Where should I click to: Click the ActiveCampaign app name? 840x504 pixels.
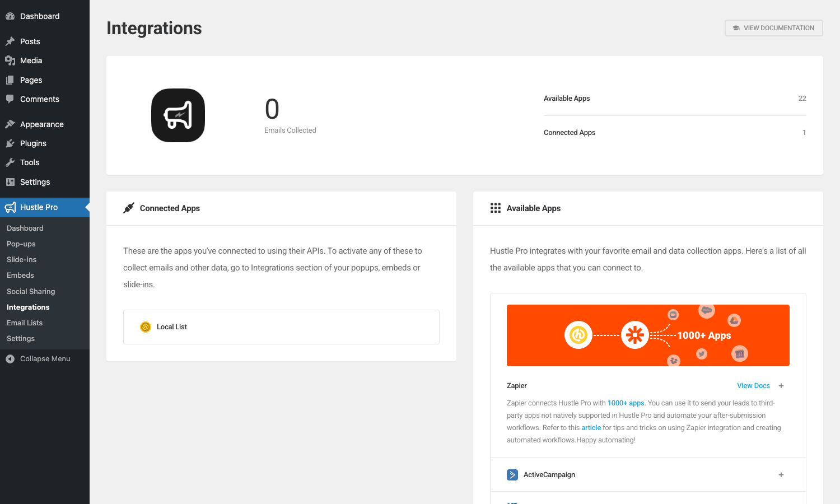tap(549, 475)
